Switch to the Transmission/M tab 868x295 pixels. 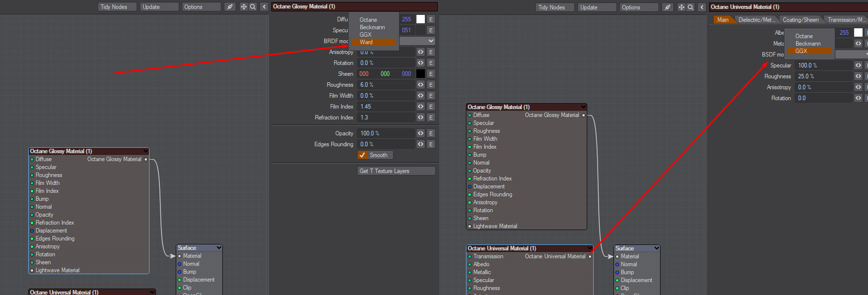pos(846,20)
